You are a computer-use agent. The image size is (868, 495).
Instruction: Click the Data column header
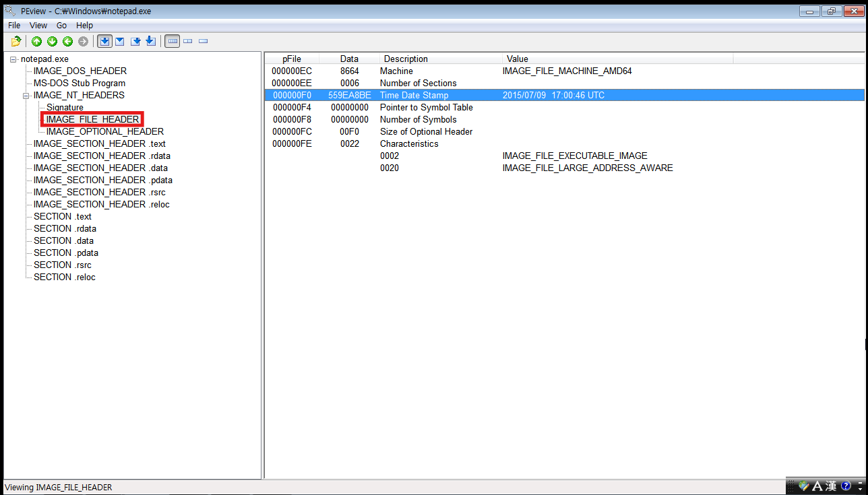tap(349, 59)
